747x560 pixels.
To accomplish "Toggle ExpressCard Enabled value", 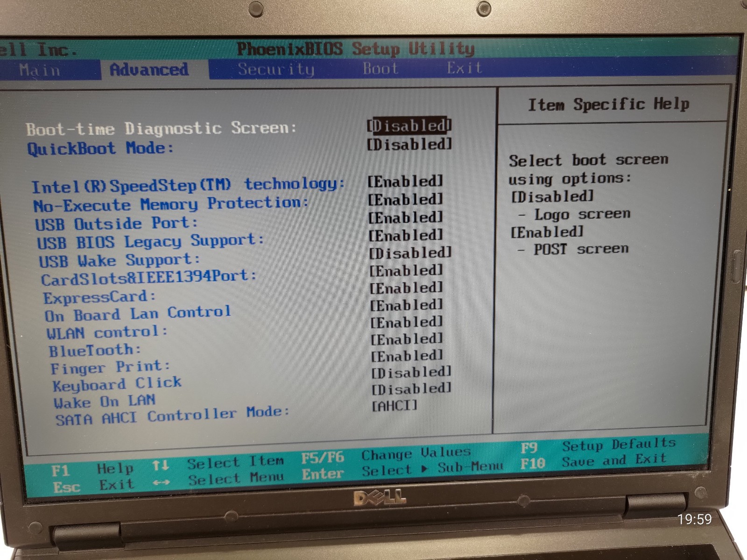I will coord(406,288).
